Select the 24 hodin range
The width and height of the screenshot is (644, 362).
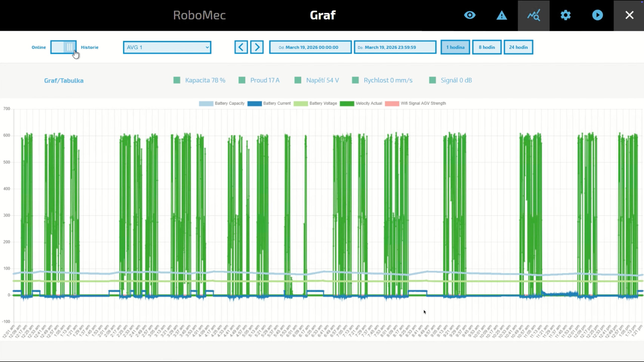[518, 47]
